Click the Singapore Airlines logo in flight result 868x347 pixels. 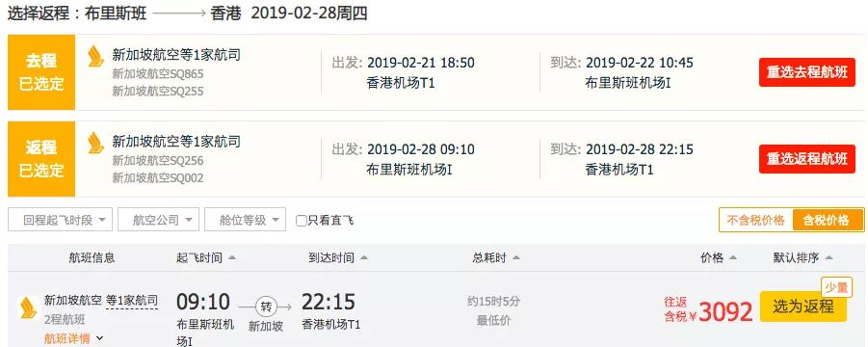[x=28, y=307]
